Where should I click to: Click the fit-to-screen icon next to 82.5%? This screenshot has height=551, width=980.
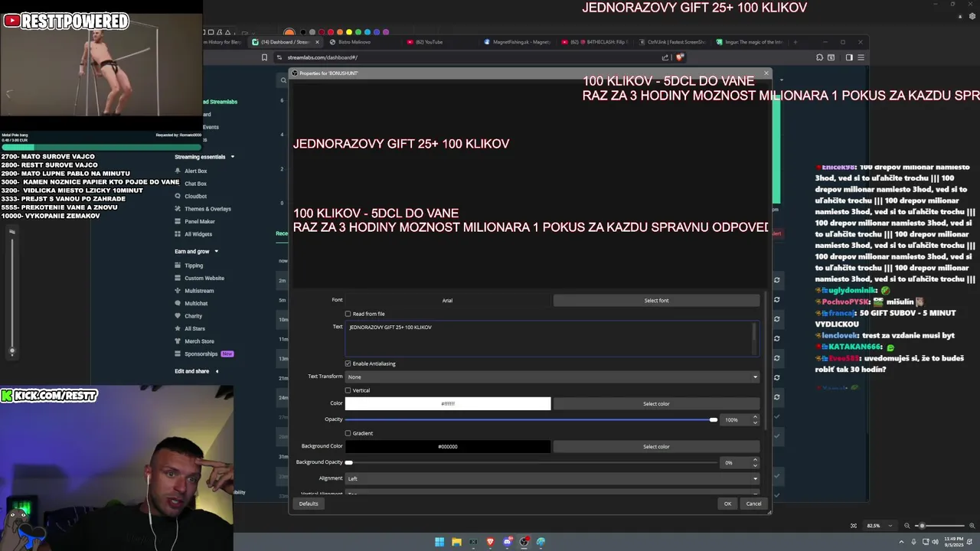[854, 526]
